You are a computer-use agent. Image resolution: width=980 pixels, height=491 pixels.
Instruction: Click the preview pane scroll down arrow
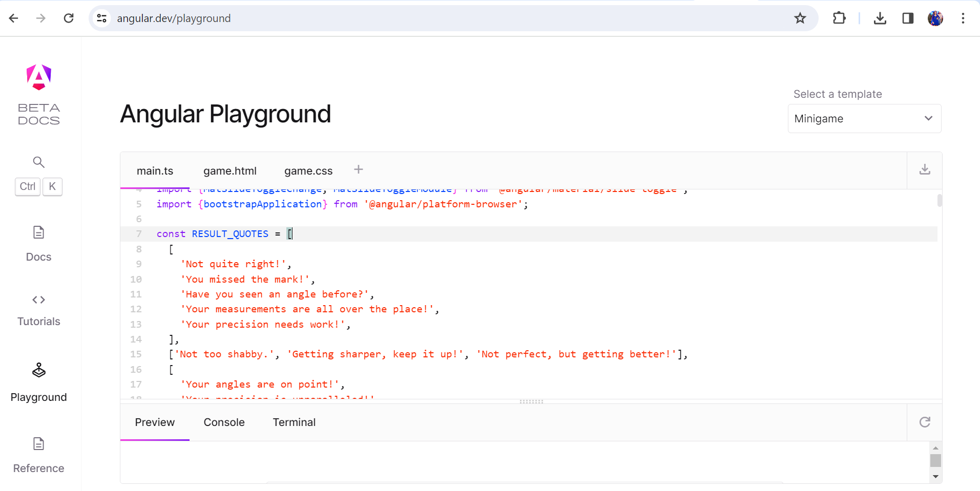click(935, 477)
